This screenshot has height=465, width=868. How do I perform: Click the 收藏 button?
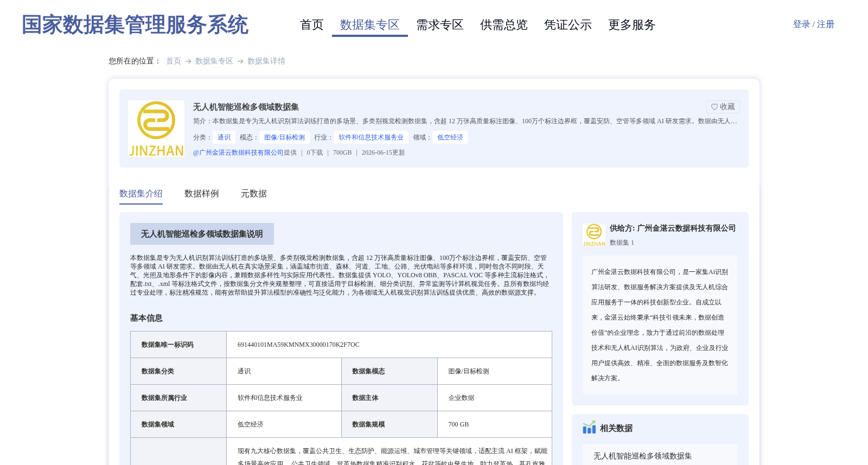723,107
